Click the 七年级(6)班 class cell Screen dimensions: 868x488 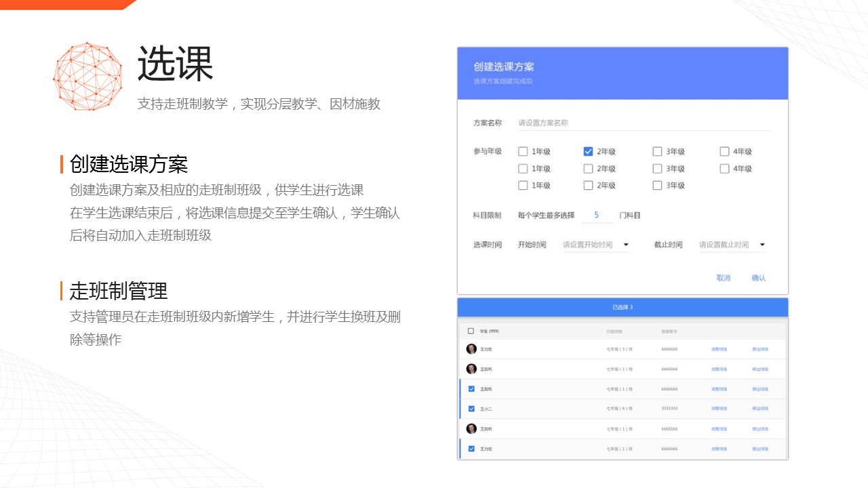pyautogui.click(x=619, y=409)
